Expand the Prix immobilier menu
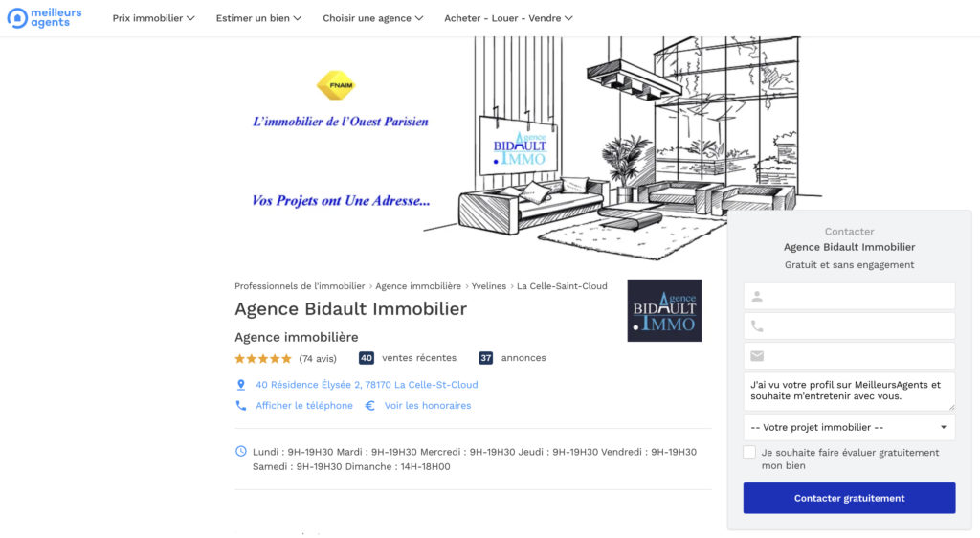Screen dimensions: 980x538 (153, 18)
